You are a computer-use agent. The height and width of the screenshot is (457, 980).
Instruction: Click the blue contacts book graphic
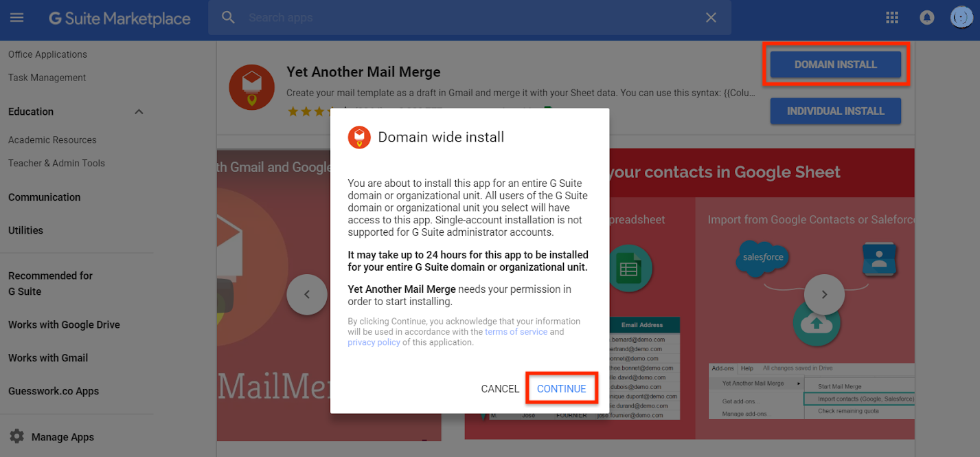pyautogui.click(x=879, y=259)
